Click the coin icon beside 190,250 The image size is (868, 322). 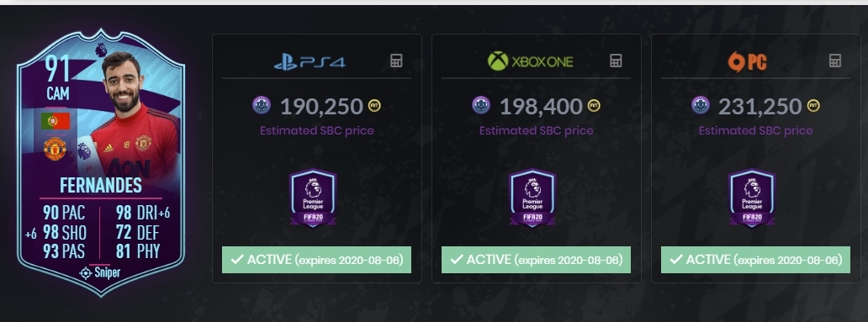[x=374, y=106]
